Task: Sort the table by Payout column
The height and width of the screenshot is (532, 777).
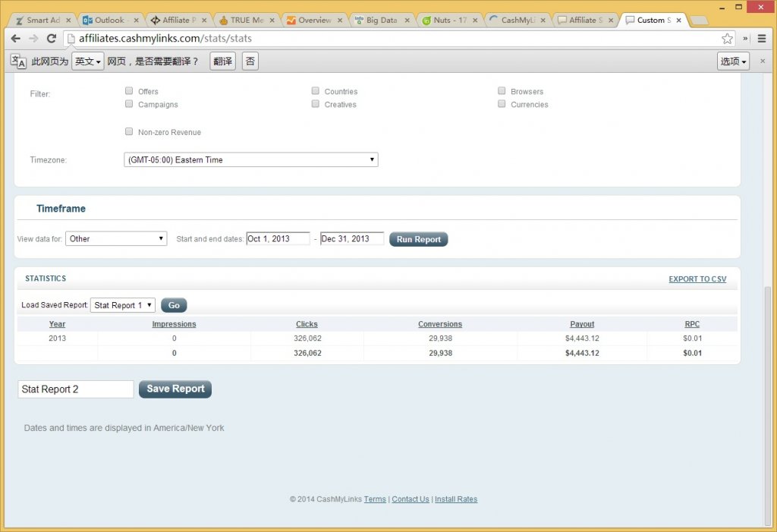Action: [582, 324]
